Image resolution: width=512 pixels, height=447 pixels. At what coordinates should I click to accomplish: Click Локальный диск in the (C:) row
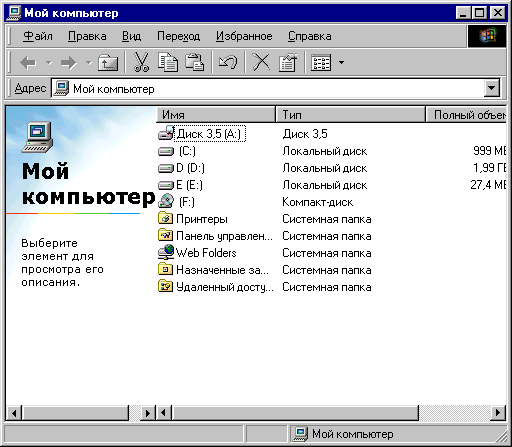point(325,151)
